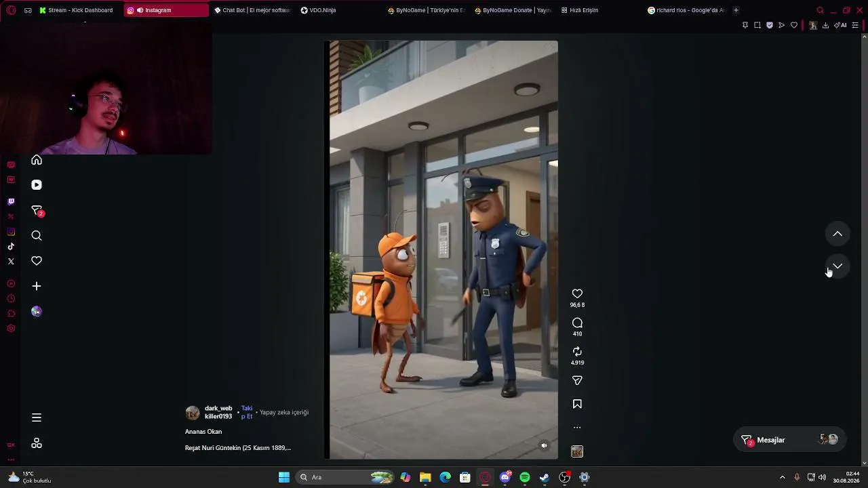This screenshot has height=488, width=868.
Task: Open Instagram search from the sidebar
Action: pyautogui.click(x=37, y=236)
